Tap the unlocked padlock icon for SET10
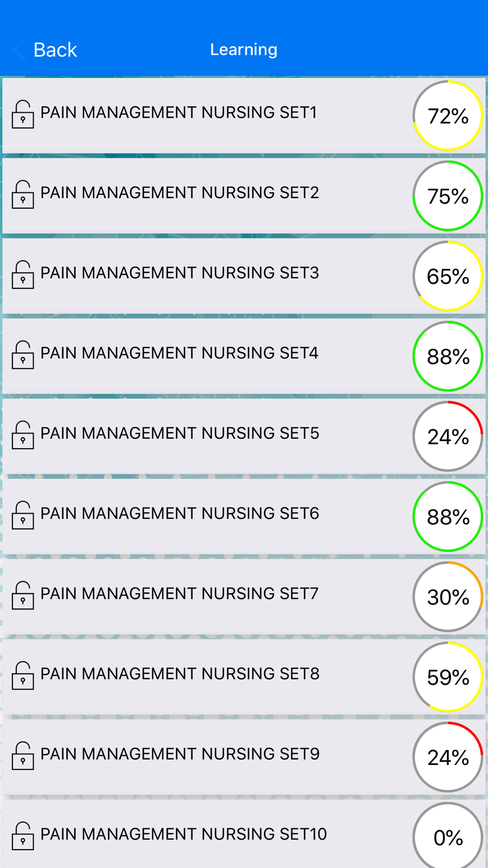 [23, 836]
